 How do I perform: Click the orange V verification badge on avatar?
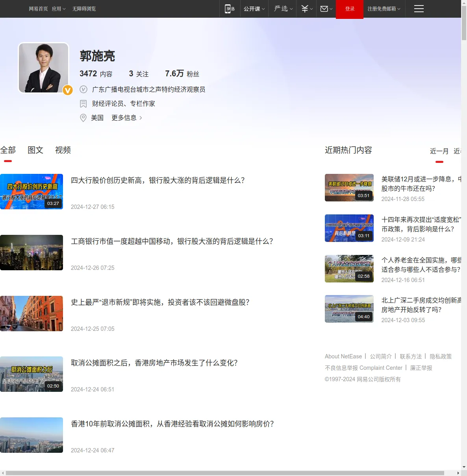pyautogui.click(x=68, y=90)
